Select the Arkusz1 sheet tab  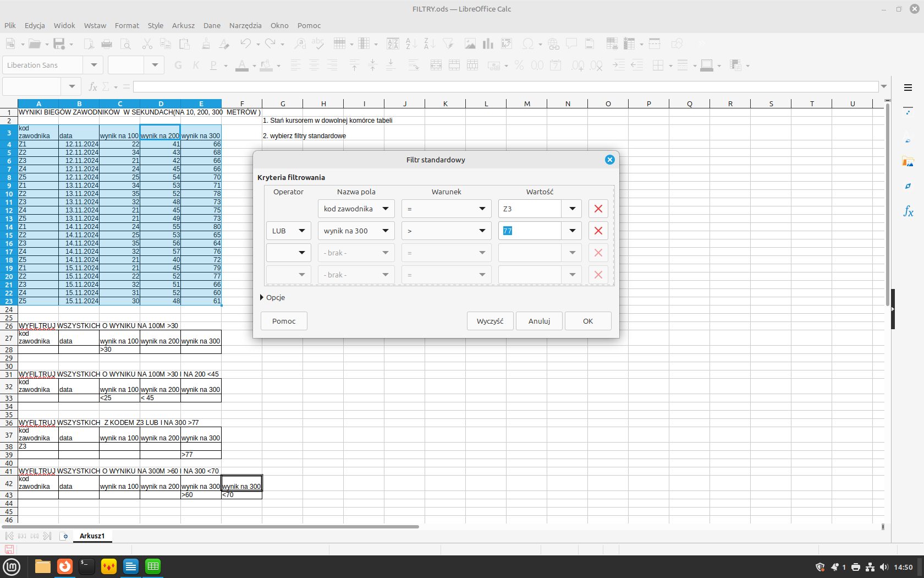coord(92,536)
